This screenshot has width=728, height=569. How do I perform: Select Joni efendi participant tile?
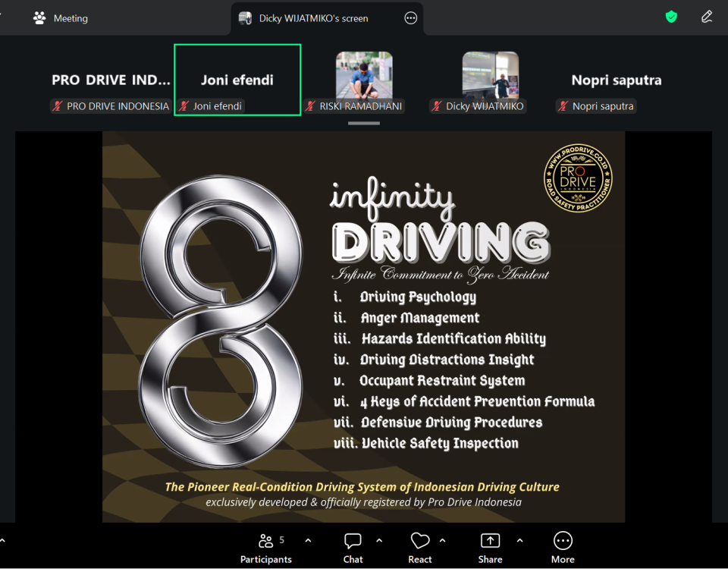[x=237, y=80]
